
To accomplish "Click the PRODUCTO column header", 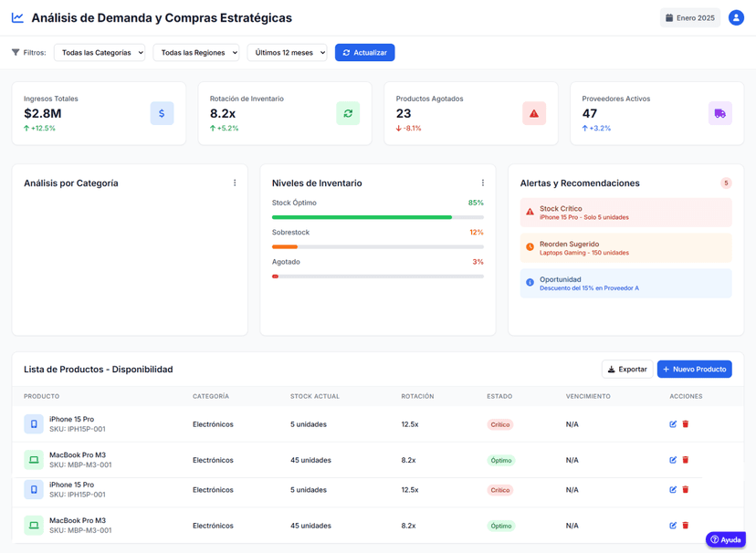I will (x=41, y=396).
